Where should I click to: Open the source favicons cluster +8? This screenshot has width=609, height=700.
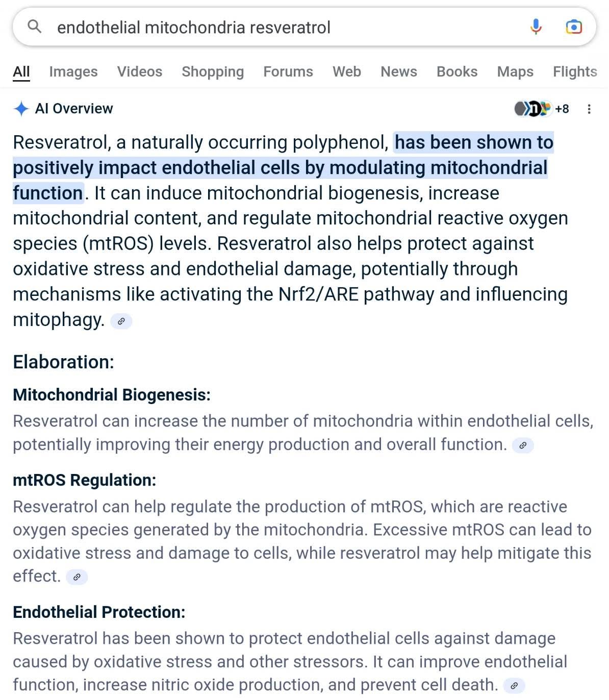point(542,109)
